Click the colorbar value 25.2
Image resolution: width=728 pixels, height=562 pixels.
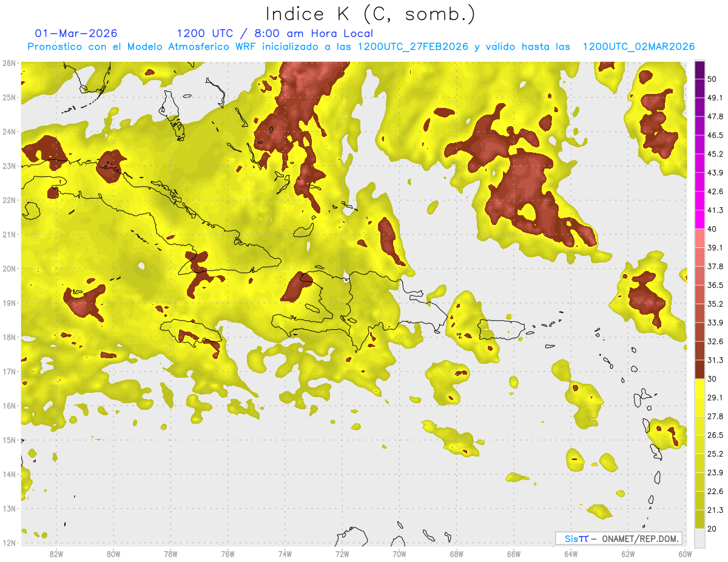pyautogui.click(x=715, y=454)
